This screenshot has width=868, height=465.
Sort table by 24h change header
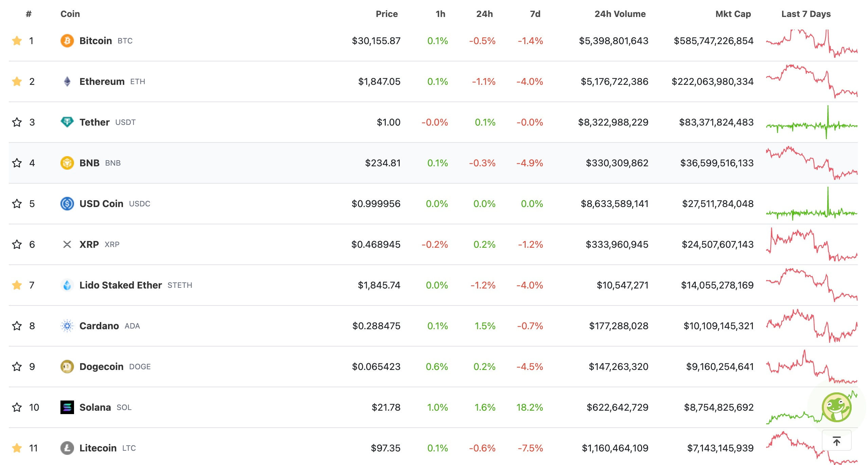point(484,14)
